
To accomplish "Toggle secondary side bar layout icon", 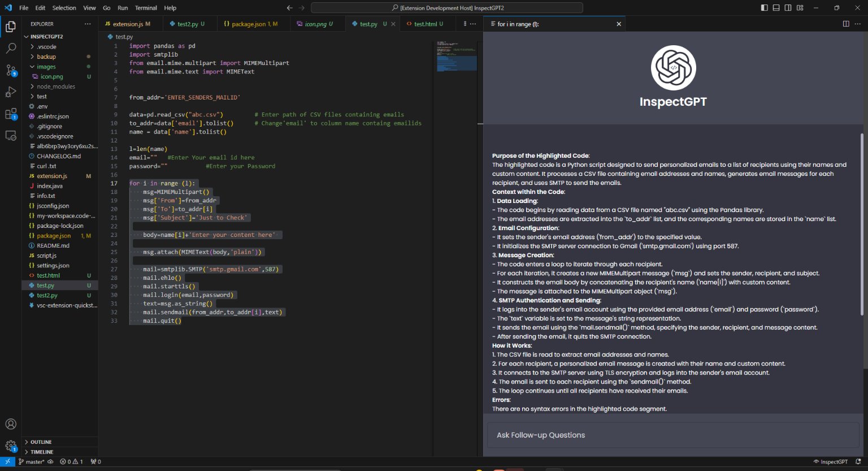I will click(x=788, y=8).
